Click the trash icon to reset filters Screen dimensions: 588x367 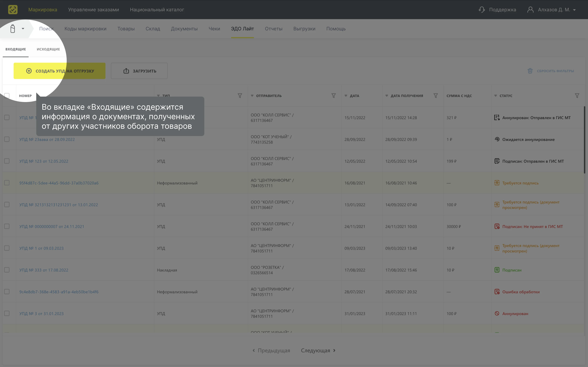530,71
